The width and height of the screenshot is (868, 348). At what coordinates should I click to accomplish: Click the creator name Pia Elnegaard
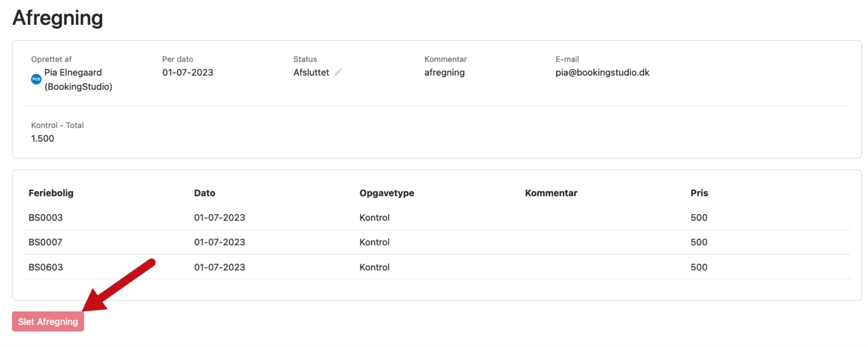(x=73, y=72)
